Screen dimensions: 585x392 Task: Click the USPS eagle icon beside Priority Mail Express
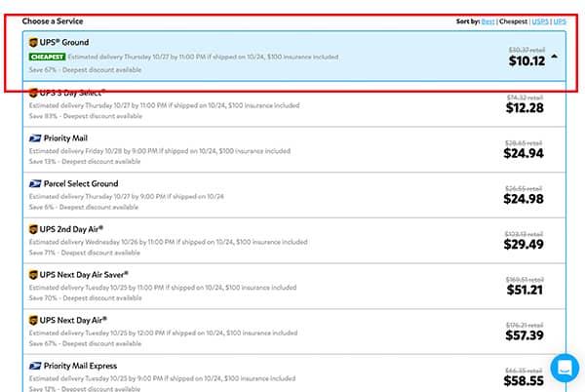pyautogui.click(x=35, y=366)
